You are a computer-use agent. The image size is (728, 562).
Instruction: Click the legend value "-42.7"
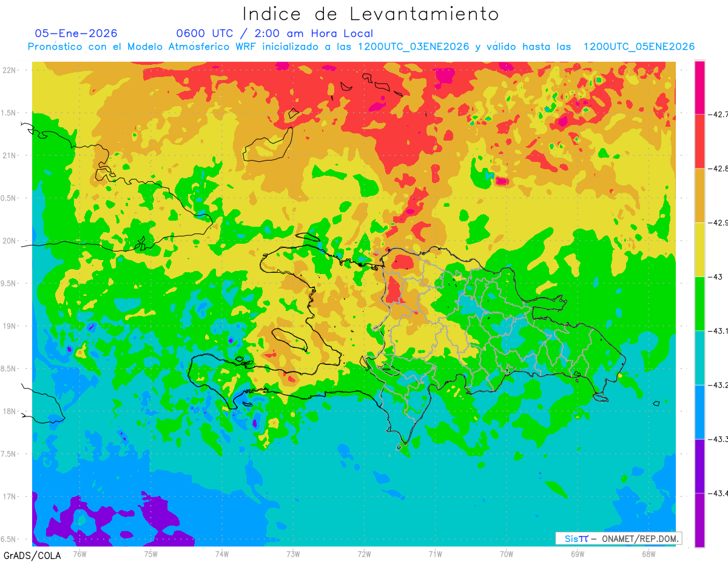719,115
